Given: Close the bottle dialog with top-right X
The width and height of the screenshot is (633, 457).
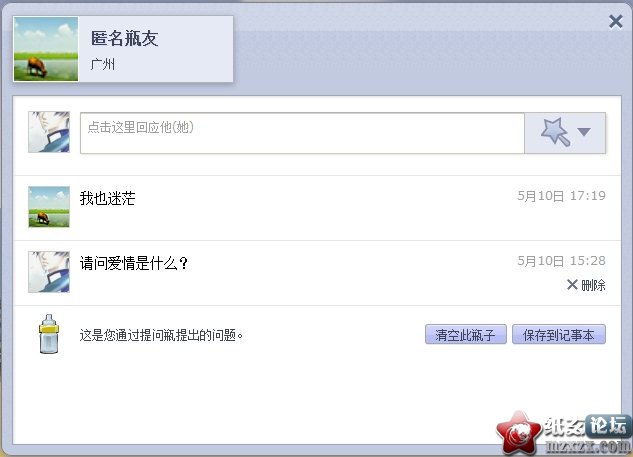Looking at the screenshot, I should pyautogui.click(x=616, y=22).
